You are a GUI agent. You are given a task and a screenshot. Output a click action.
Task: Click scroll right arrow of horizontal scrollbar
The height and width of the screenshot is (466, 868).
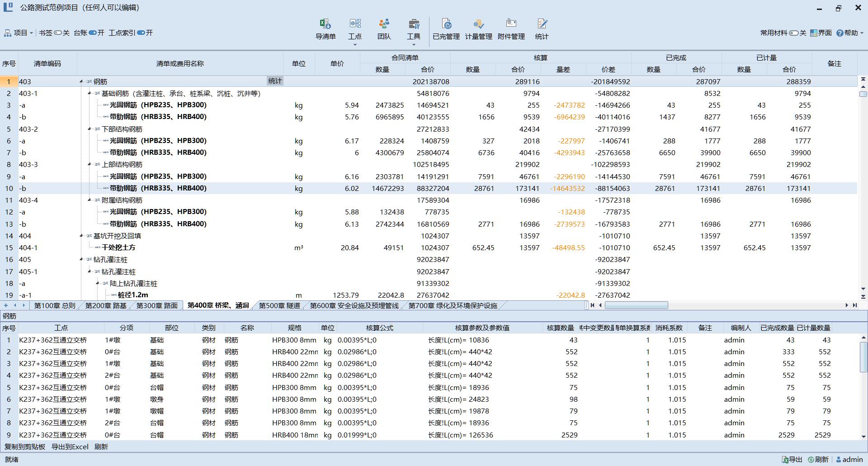847,305
